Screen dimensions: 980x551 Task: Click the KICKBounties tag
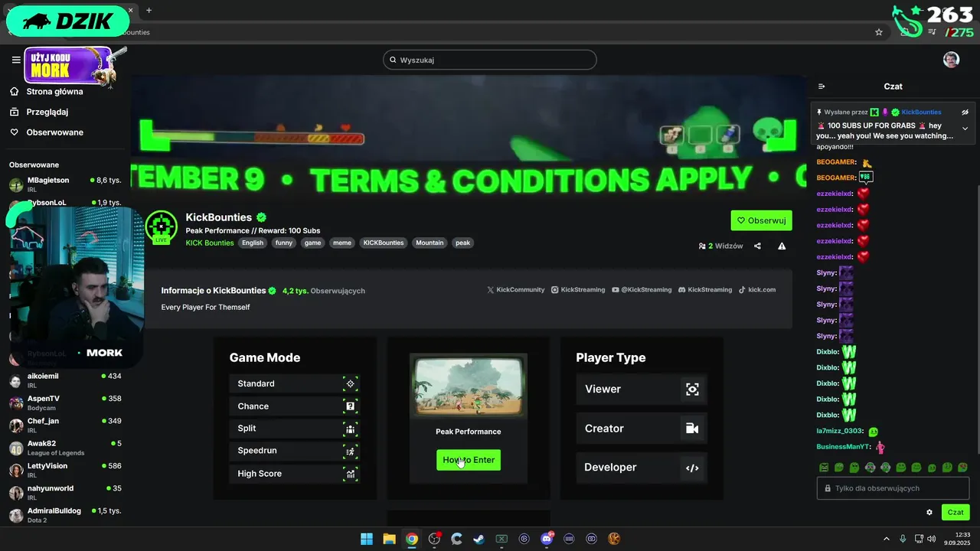384,243
